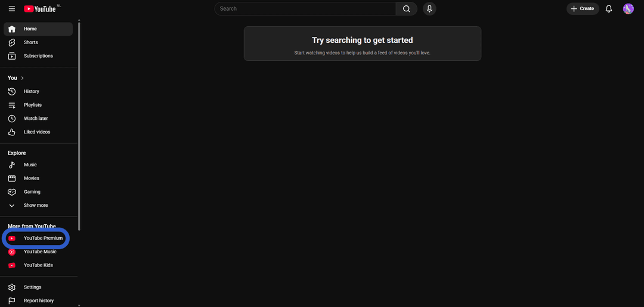Click the Liked videos thumbs-up icon

12,132
